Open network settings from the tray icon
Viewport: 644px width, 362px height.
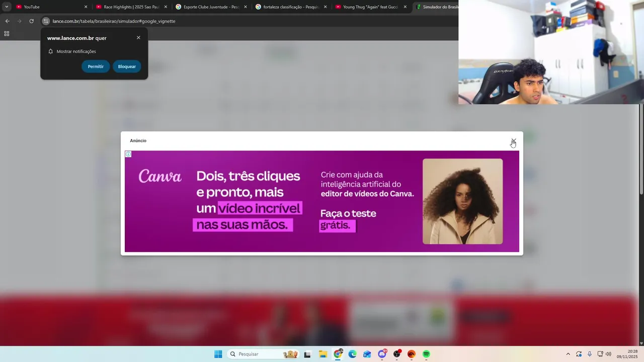coord(600,354)
